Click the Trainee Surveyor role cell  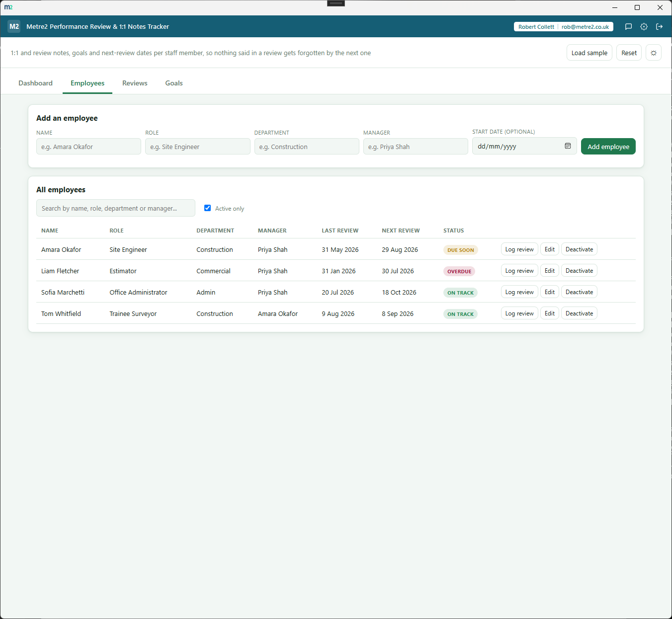pos(133,313)
